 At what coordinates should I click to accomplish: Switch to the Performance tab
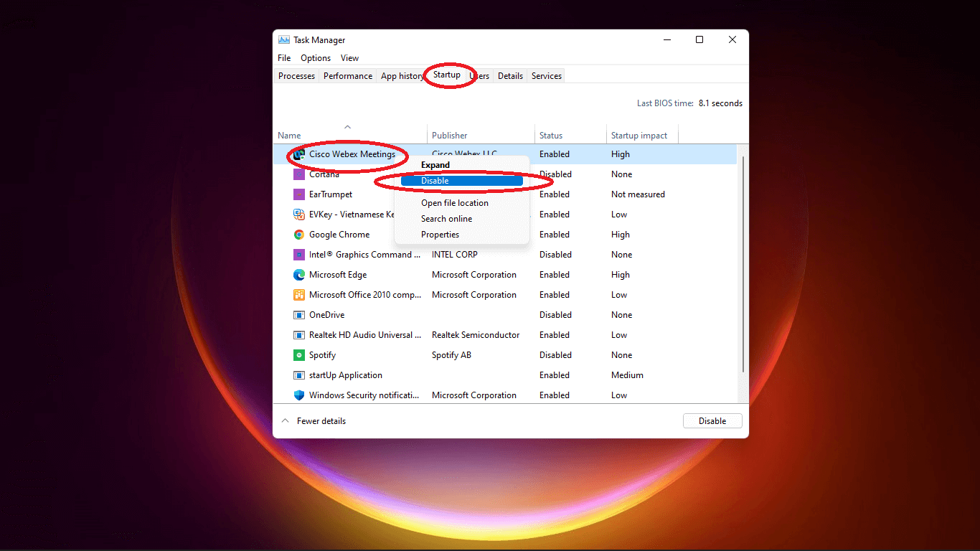tap(348, 76)
